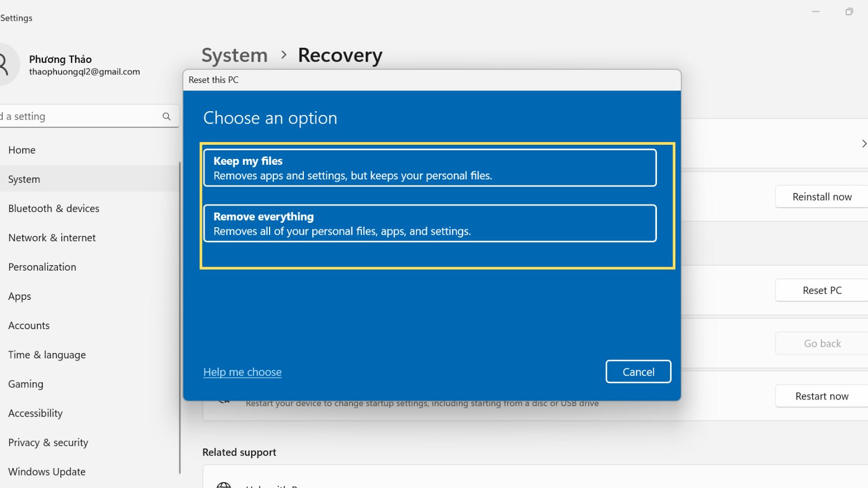Screen dimensions: 868x488
Task: Click the Go back button
Action: (822, 343)
